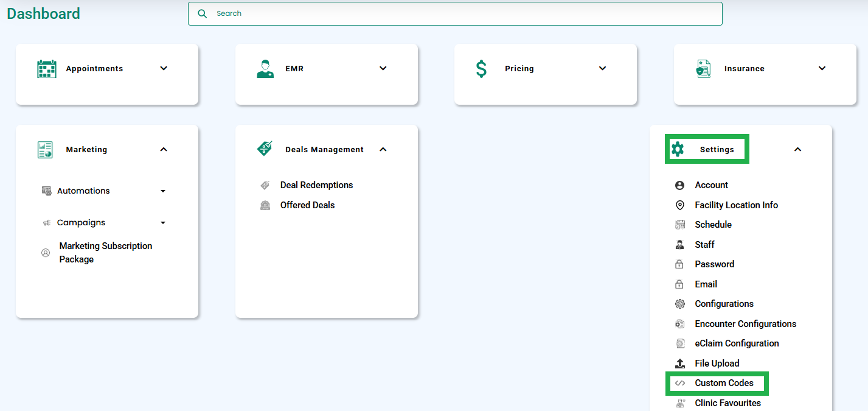This screenshot has width=868, height=411.
Task: Click the Insurance shield document icon
Action: click(x=703, y=69)
